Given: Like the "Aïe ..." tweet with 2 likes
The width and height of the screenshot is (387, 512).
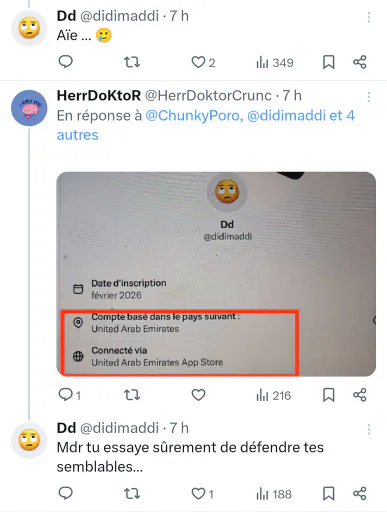Looking at the screenshot, I should pyautogui.click(x=203, y=62).
